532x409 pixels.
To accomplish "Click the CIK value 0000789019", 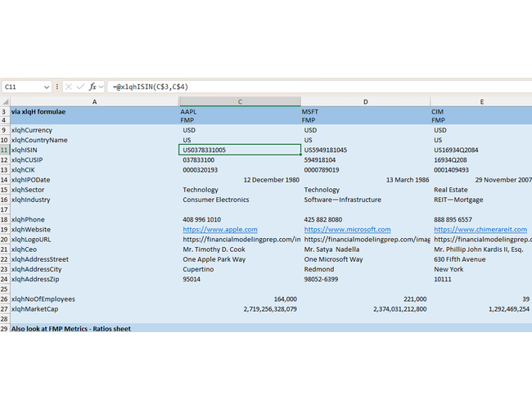I will [365, 170].
